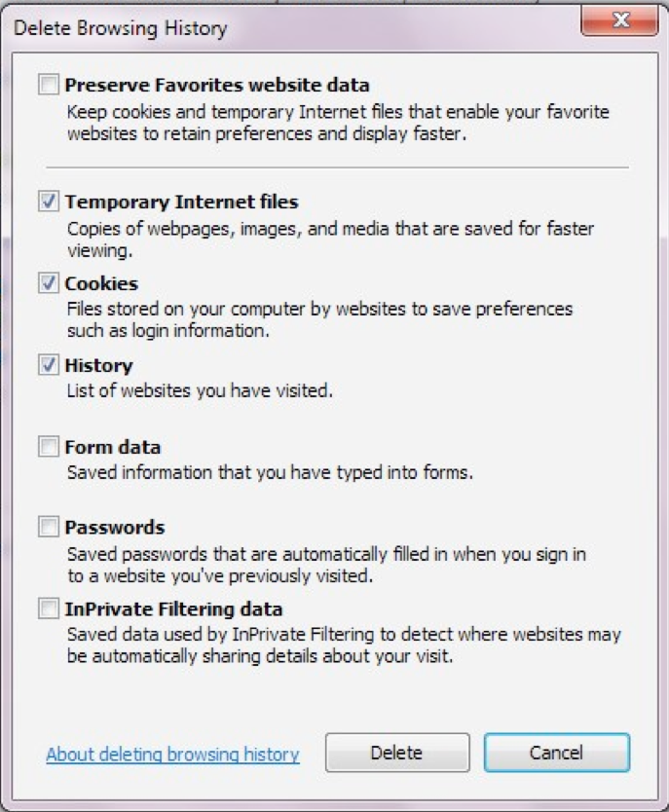Click the Delete button
The image size is (669, 812).
pos(397,753)
